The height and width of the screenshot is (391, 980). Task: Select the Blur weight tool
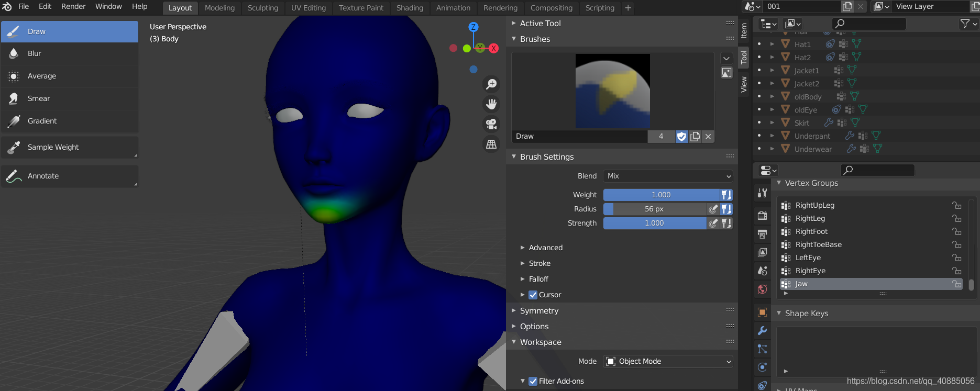(70, 53)
